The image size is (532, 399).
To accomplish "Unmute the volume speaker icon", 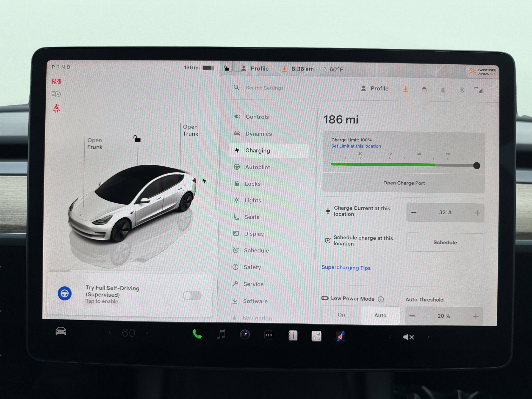I will pos(408,337).
